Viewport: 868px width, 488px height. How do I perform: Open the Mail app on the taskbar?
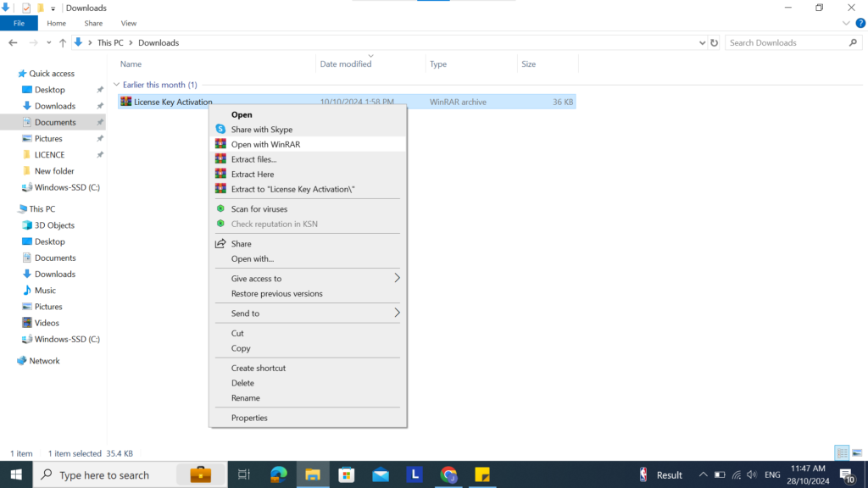tap(381, 474)
